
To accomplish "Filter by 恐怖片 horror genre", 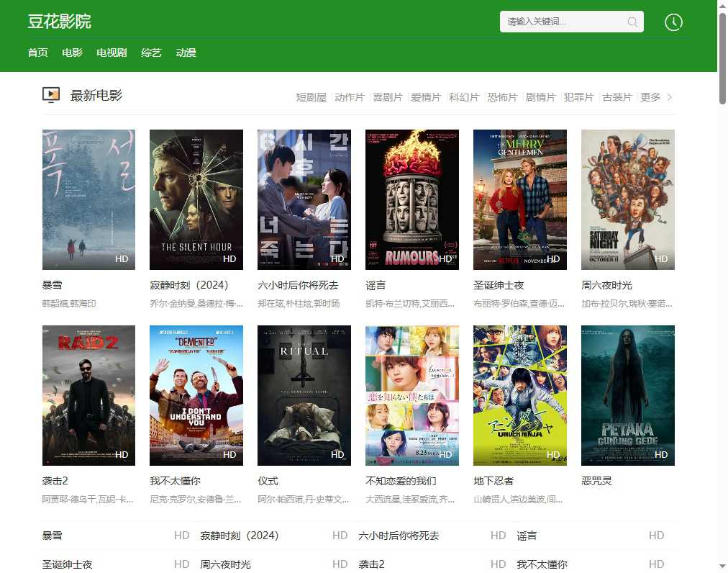I will click(x=502, y=97).
